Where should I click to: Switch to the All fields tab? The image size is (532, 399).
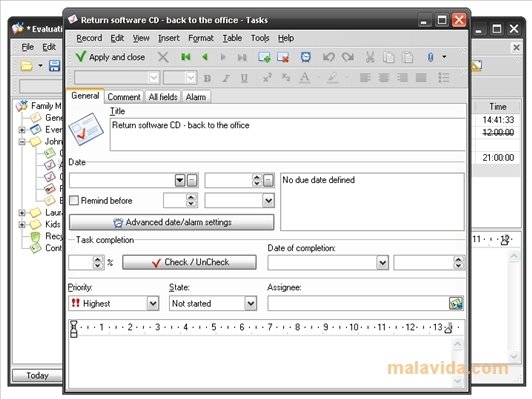pyautogui.click(x=163, y=97)
